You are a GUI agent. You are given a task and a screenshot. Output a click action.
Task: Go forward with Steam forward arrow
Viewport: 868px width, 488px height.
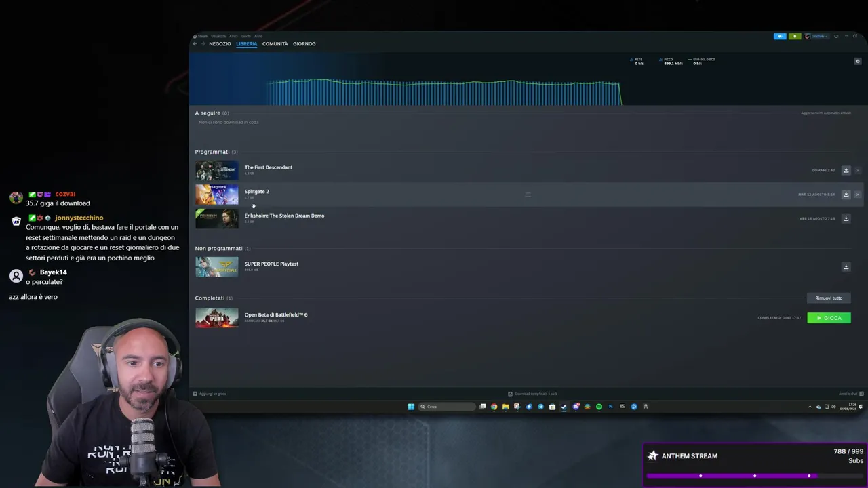pos(202,43)
